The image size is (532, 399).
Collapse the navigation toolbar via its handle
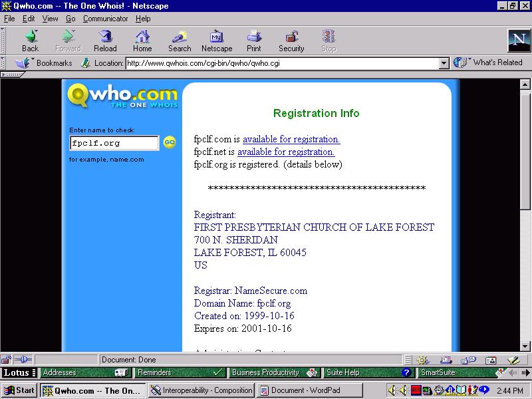3,41
